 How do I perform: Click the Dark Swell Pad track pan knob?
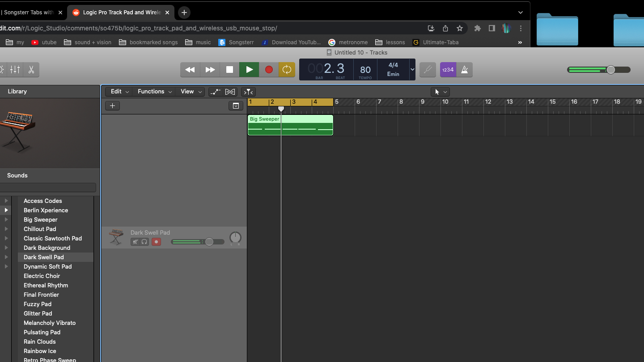[235, 238]
